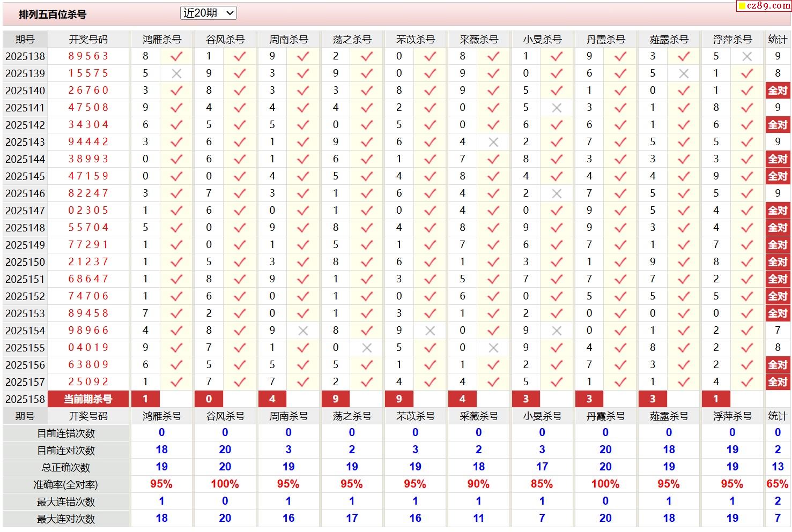792x532 pixels.
Task: Click the check mark for 丹霞杀号 in row 2025157
Action: click(x=620, y=381)
